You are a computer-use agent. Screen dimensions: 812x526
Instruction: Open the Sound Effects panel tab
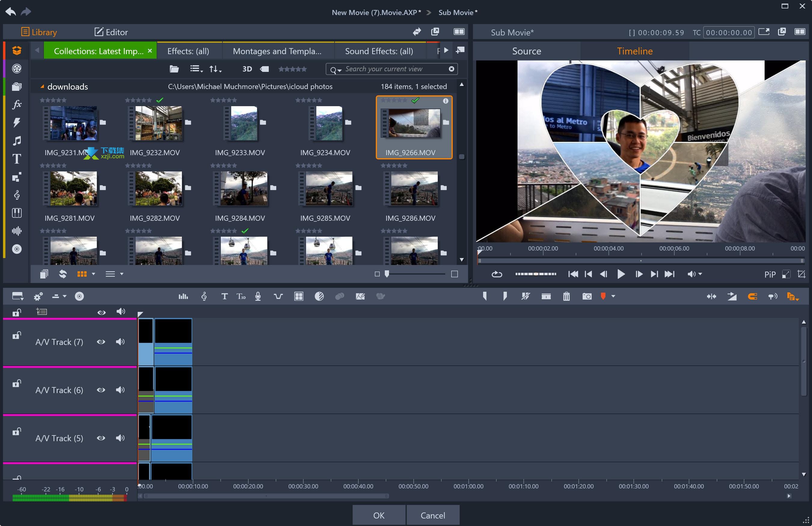379,51
